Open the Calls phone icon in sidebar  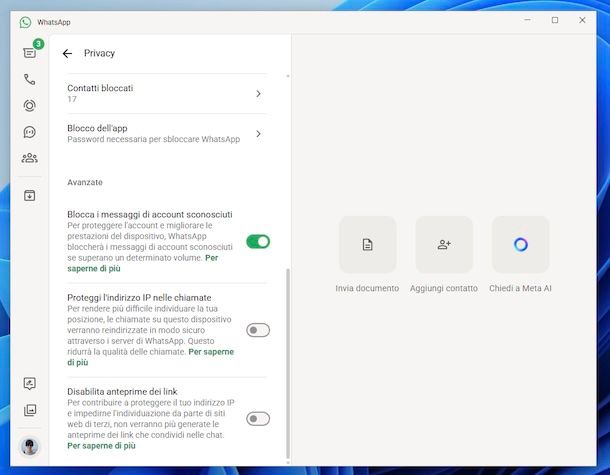[30, 79]
